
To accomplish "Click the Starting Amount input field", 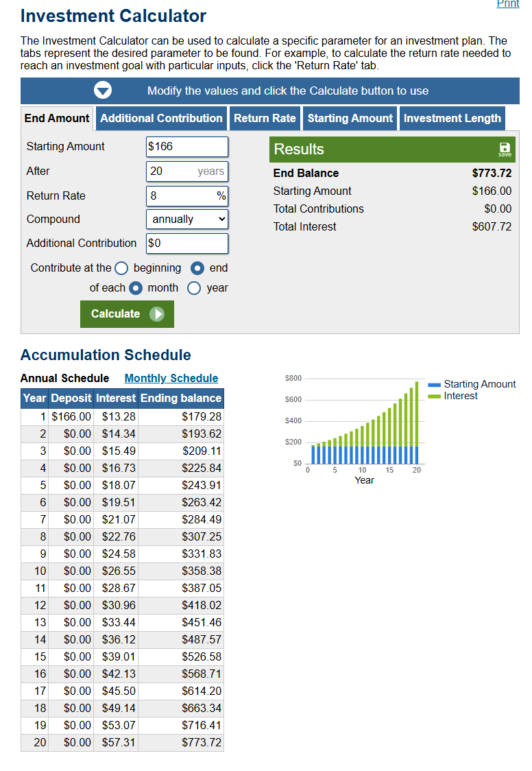I will tap(187, 147).
